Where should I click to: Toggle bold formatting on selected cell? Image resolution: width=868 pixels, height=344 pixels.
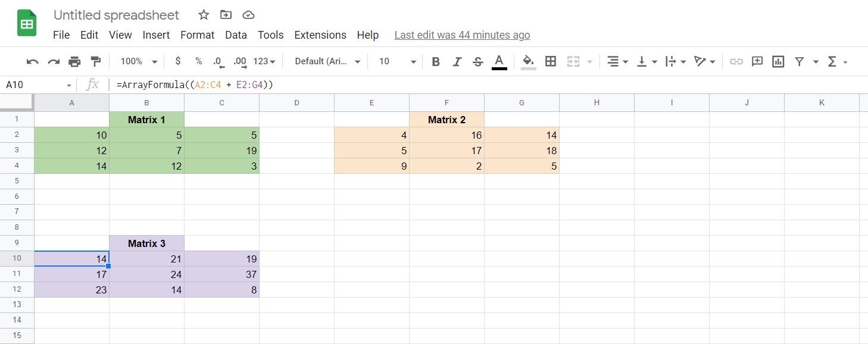point(436,61)
